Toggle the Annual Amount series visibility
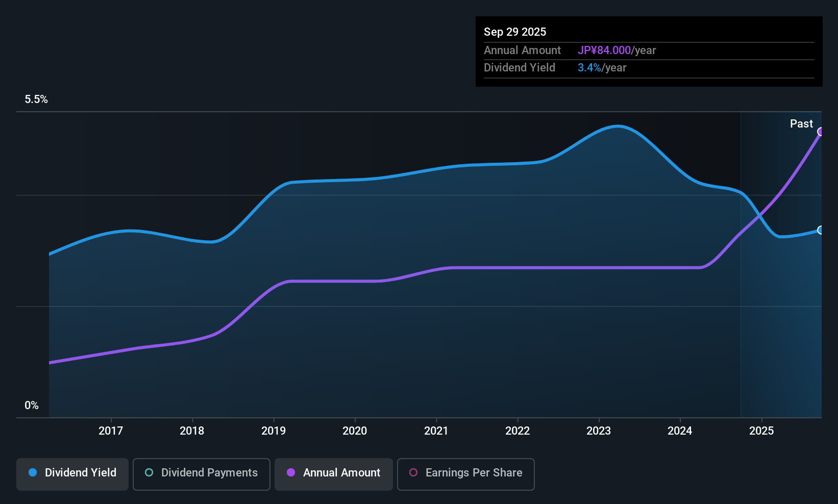838x504 pixels. coord(333,473)
